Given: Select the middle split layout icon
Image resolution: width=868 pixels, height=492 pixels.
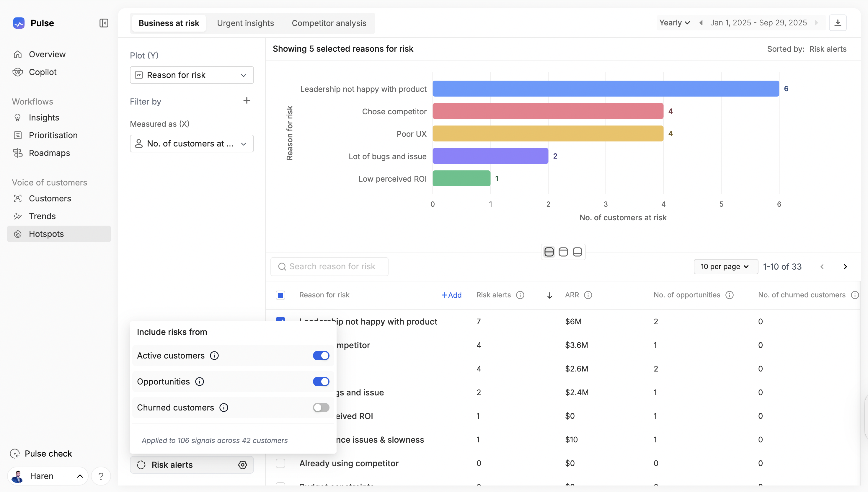Looking at the screenshot, I should pyautogui.click(x=563, y=252).
